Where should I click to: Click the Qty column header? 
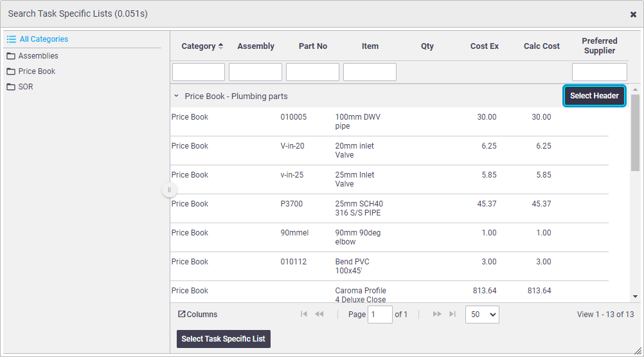click(x=427, y=46)
